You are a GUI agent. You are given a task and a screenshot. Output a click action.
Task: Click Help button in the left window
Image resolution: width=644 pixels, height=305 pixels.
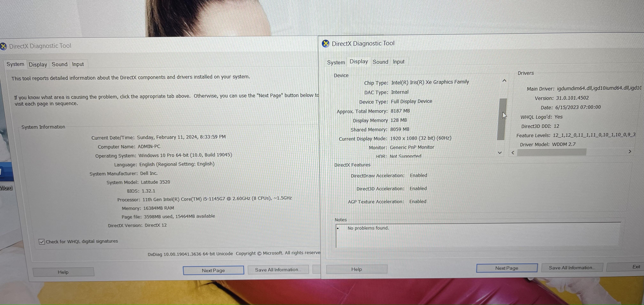[x=63, y=272]
